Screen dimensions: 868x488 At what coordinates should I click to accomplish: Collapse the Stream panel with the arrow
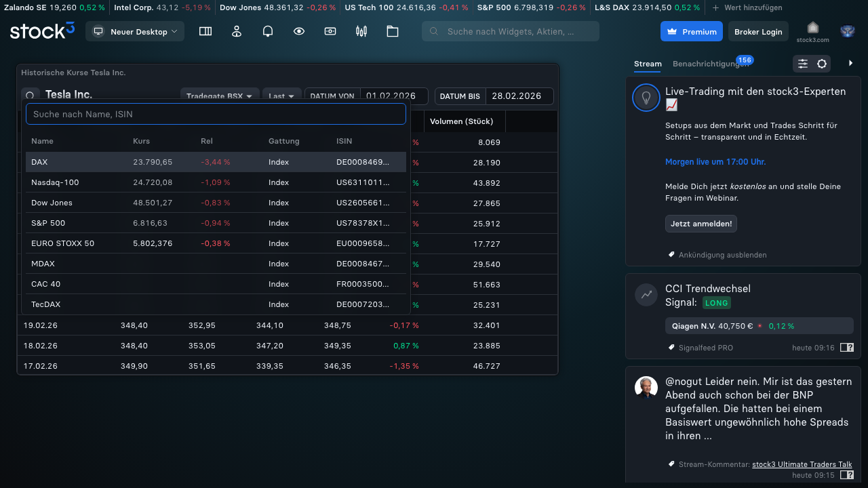[851, 63]
